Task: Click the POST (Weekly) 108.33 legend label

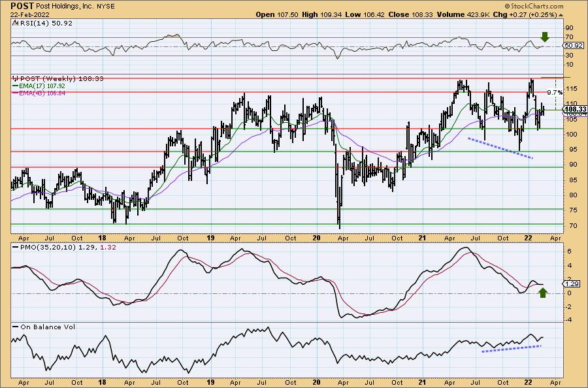Action: 61,79
